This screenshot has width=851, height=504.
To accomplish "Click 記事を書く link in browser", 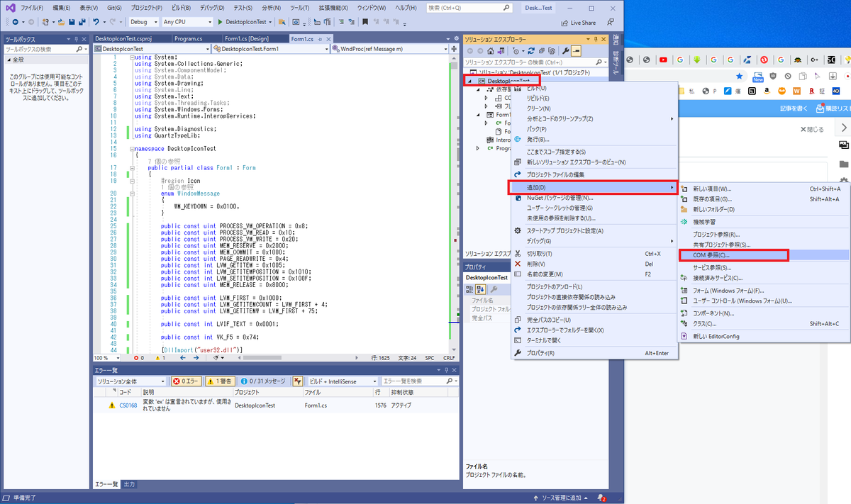I will click(794, 108).
